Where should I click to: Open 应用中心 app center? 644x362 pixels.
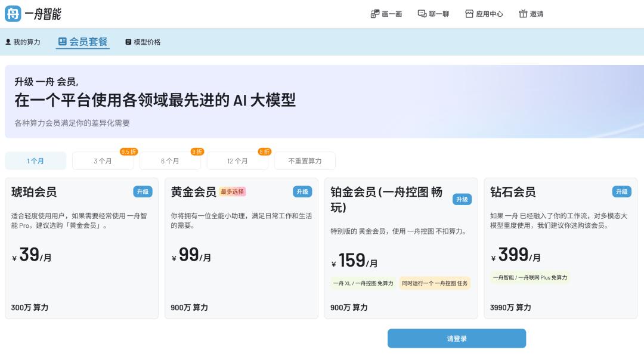[x=484, y=14]
